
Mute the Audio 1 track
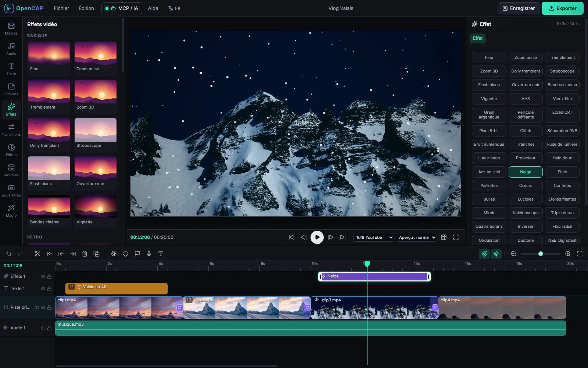pyautogui.click(x=43, y=328)
